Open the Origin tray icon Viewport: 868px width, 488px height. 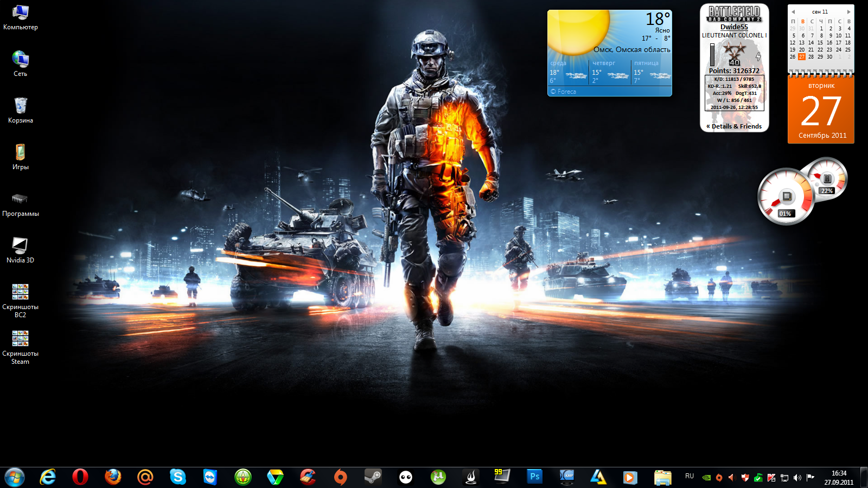click(x=719, y=478)
